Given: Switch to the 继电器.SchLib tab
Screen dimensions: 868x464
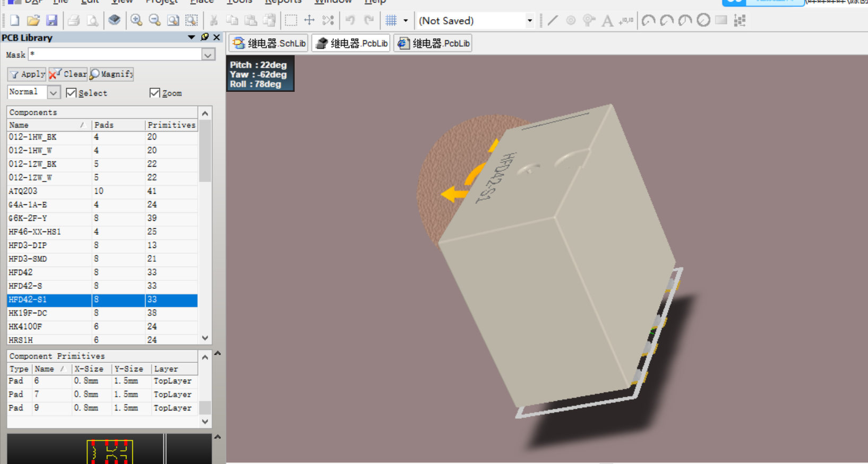Looking at the screenshot, I should point(269,44).
